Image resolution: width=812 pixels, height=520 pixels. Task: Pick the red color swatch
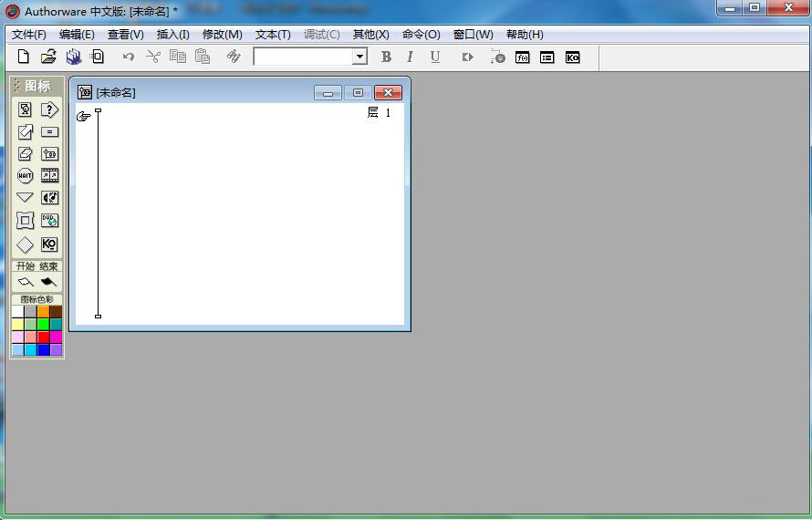pos(43,338)
